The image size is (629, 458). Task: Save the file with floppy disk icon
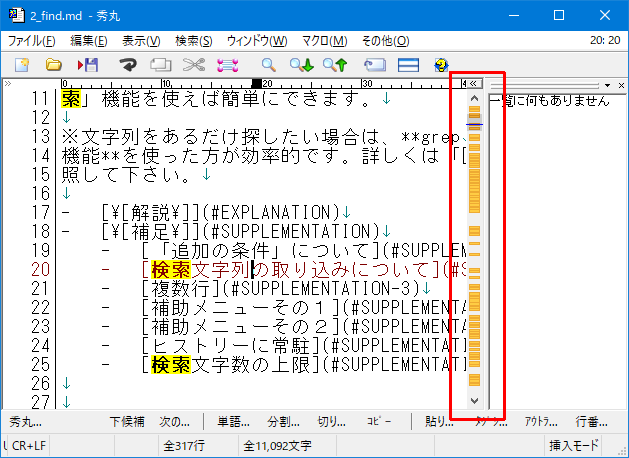pyautogui.click(x=88, y=65)
